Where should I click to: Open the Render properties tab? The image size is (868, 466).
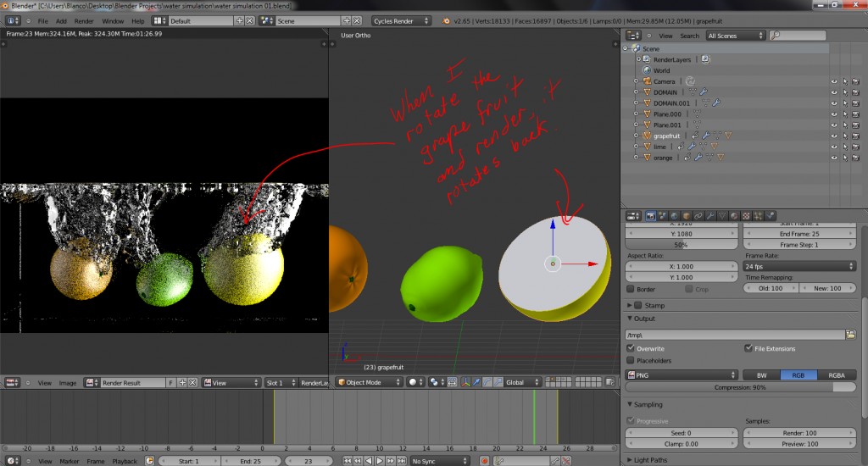pos(651,216)
